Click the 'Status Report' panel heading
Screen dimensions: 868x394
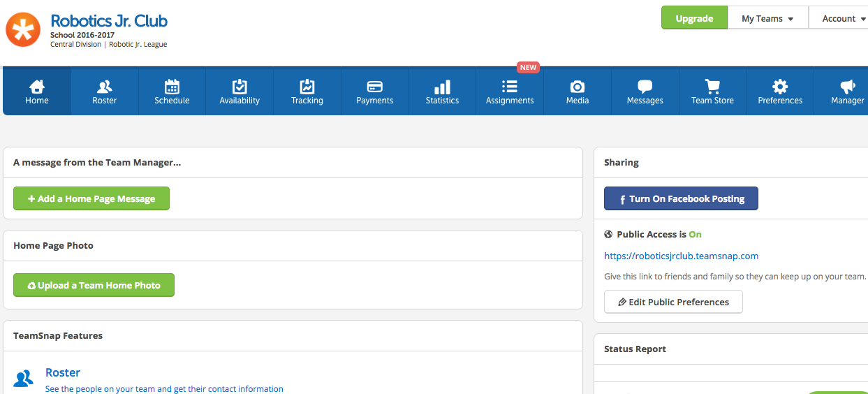[x=635, y=349]
